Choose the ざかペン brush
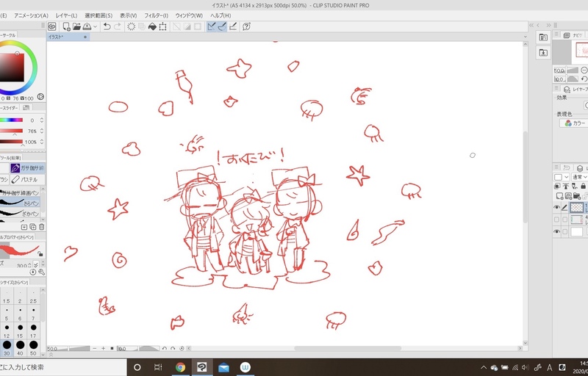588x376 pixels. click(x=20, y=213)
